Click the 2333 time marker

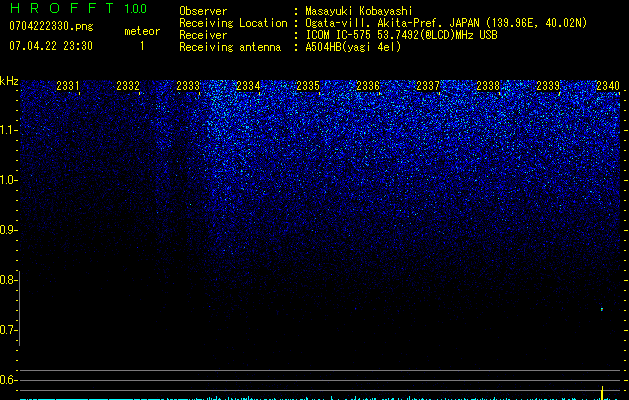188,85
